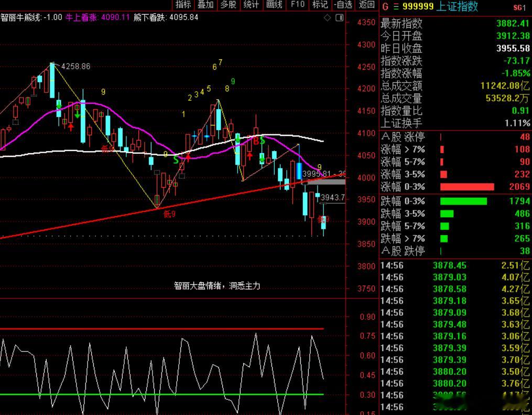Select the 叠加 overlay toolbar item

click(x=205, y=4)
